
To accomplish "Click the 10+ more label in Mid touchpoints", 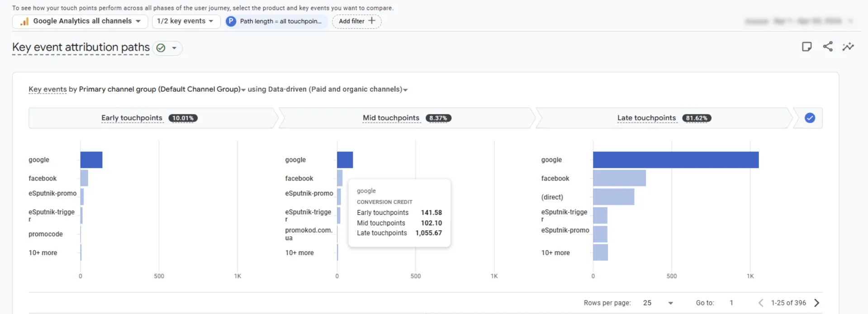I will [299, 252].
